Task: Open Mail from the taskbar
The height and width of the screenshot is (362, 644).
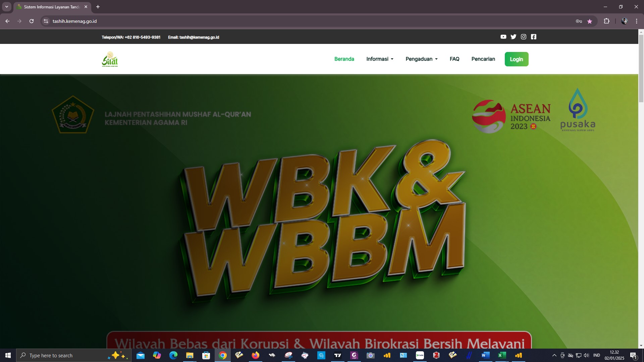Action: 141,355
